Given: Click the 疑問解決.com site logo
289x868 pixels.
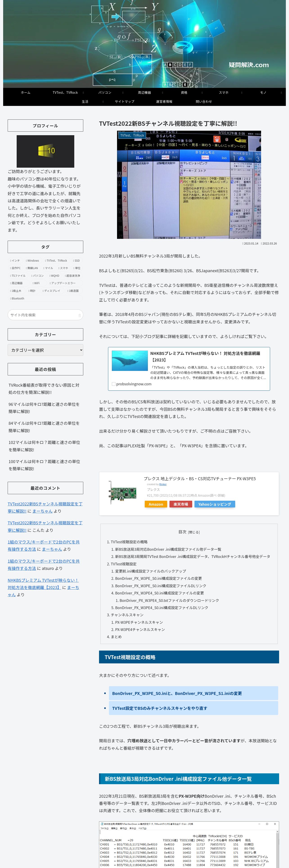Looking at the screenshot, I should click(249, 65).
